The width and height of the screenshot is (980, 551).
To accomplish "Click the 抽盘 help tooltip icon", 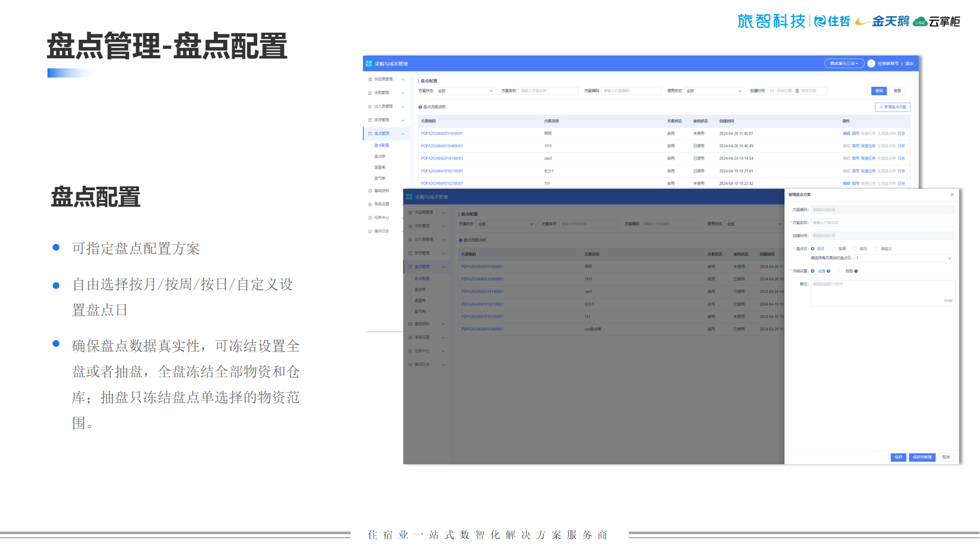I will [x=856, y=271].
